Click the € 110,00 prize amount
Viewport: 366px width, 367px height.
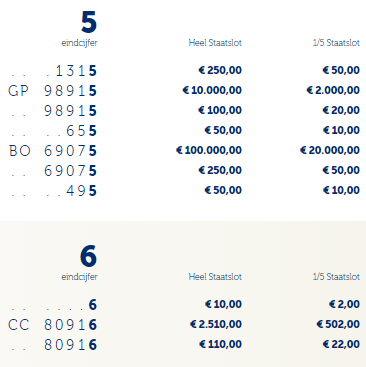(x=220, y=344)
